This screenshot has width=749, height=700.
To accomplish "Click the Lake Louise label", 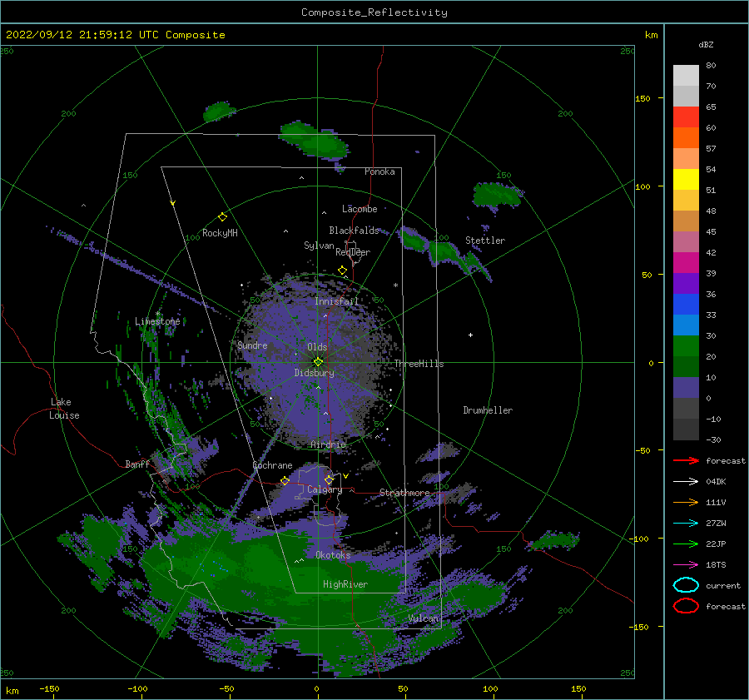I will pos(64,409).
